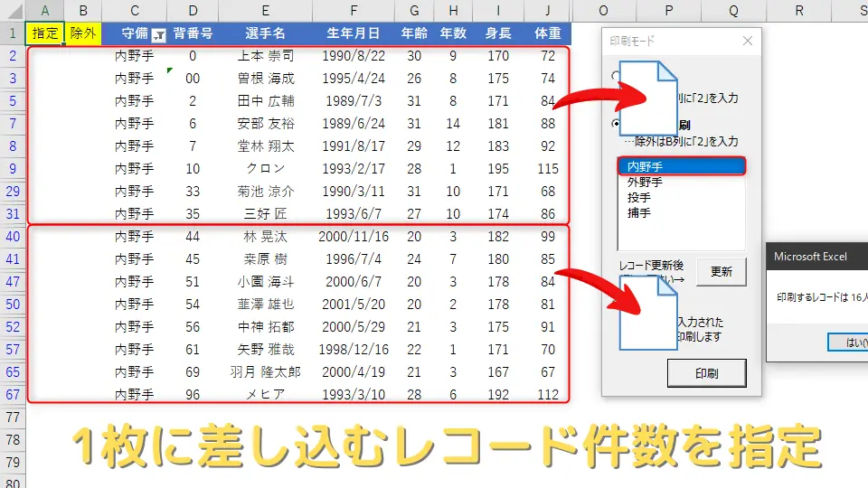Click the cell containing クロン
Screen dimensions: 868x488
click(264, 169)
